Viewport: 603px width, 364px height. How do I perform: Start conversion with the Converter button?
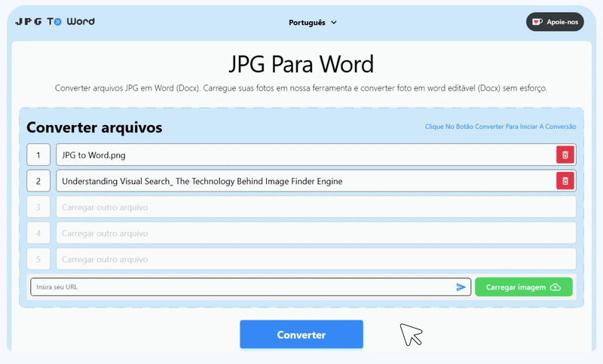coord(301,335)
